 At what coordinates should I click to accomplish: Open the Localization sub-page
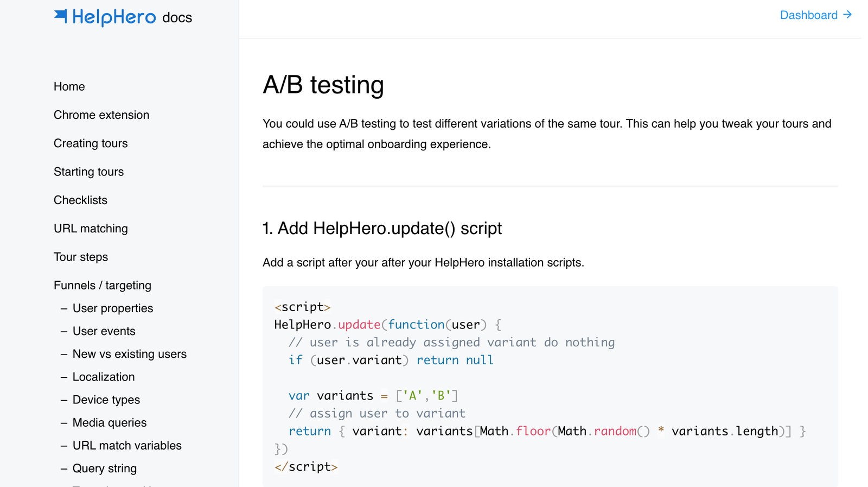(104, 377)
